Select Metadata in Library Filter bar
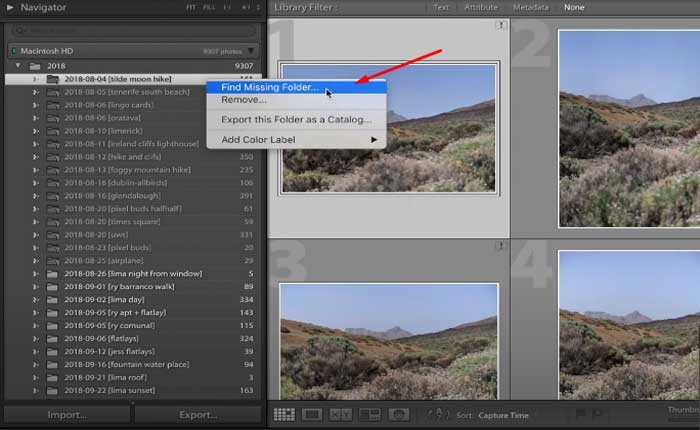Screen dimensions: 700x430 coord(530,7)
